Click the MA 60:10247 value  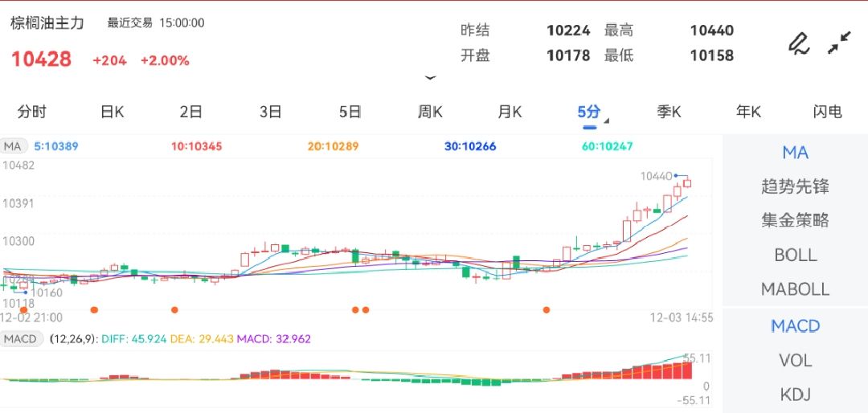click(x=608, y=147)
